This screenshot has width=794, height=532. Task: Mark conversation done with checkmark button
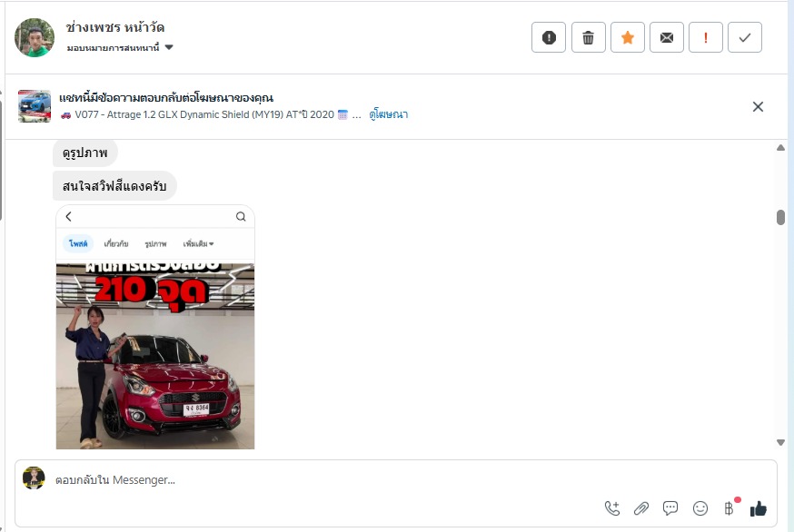pyautogui.click(x=744, y=37)
